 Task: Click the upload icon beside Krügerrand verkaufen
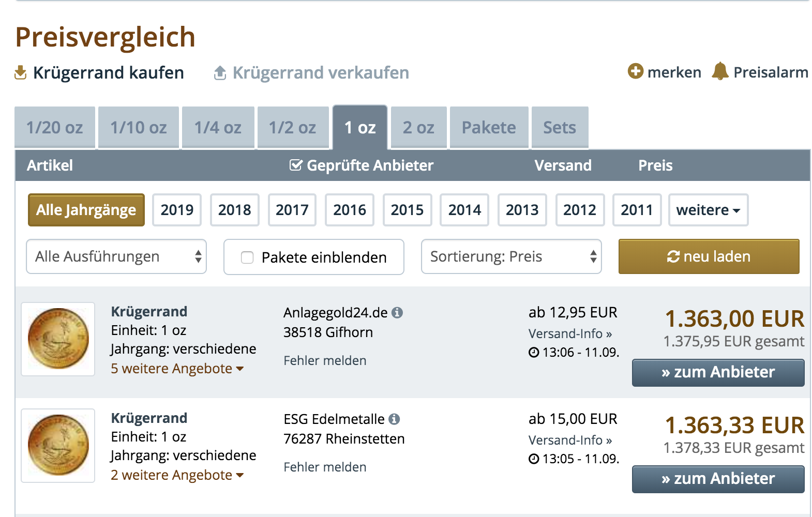(x=220, y=73)
